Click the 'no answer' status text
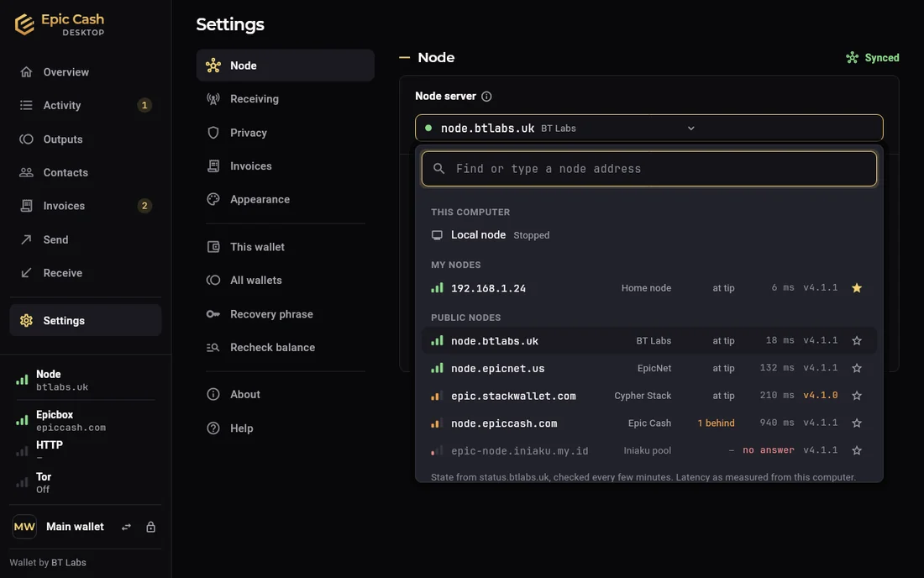This screenshot has width=924, height=578. pos(769,450)
